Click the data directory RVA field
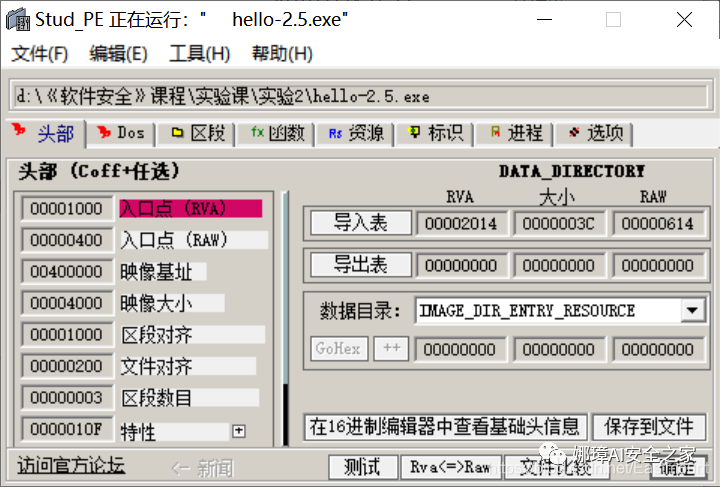Screen dimensions: 720x487 (x=461, y=349)
